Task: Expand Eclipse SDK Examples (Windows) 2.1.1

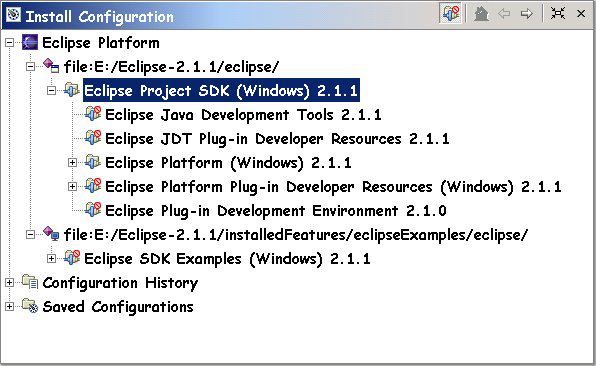Action: (x=51, y=259)
